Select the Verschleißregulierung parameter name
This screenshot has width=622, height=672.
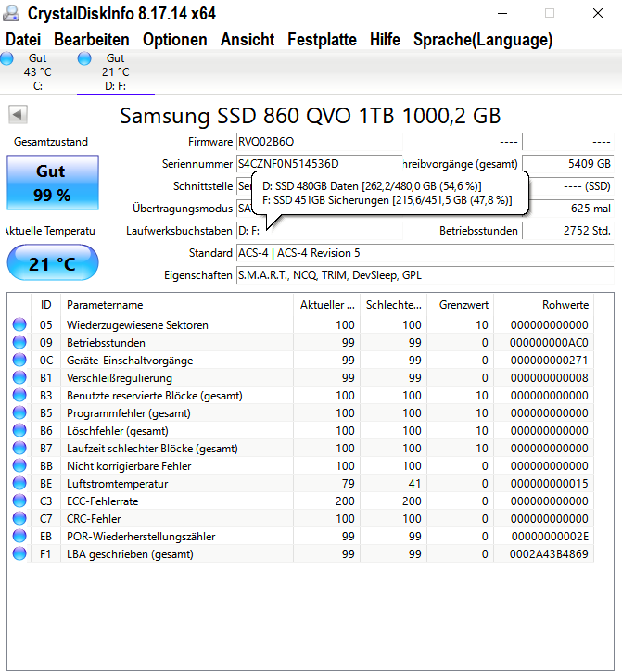[x=120, y=378]
